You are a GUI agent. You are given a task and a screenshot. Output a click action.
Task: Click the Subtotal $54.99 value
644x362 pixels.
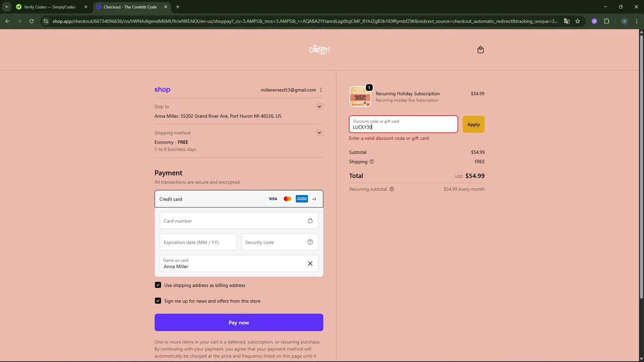tap(478, 152)
